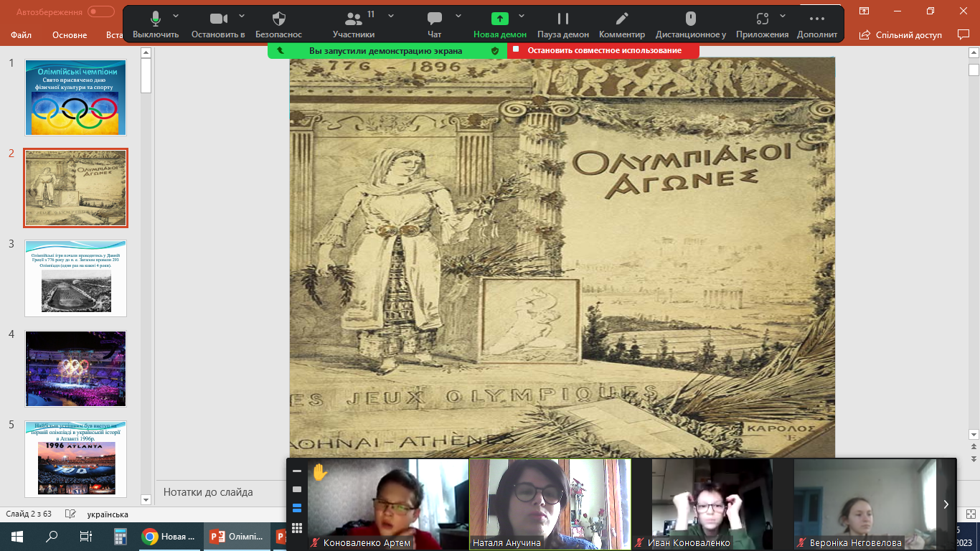This screenshot has width=980, height=551.
Task: Start new share via green arrow icon
Action: [500, 19]
